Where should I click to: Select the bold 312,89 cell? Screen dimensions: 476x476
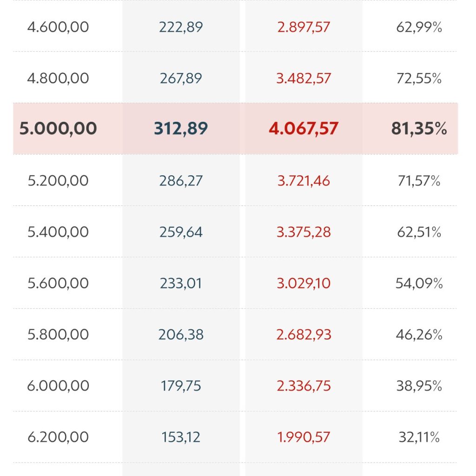coord(181,128)
